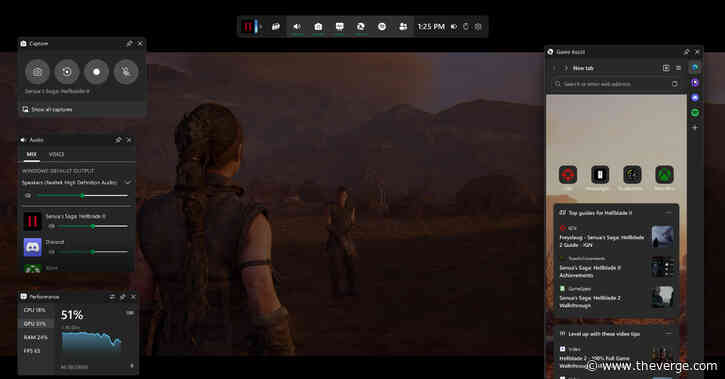This screenshot has height=379, width=725.
Task: Collapse the Level up with video tips card
Action: pyautogui.click(x=668, y=333)
